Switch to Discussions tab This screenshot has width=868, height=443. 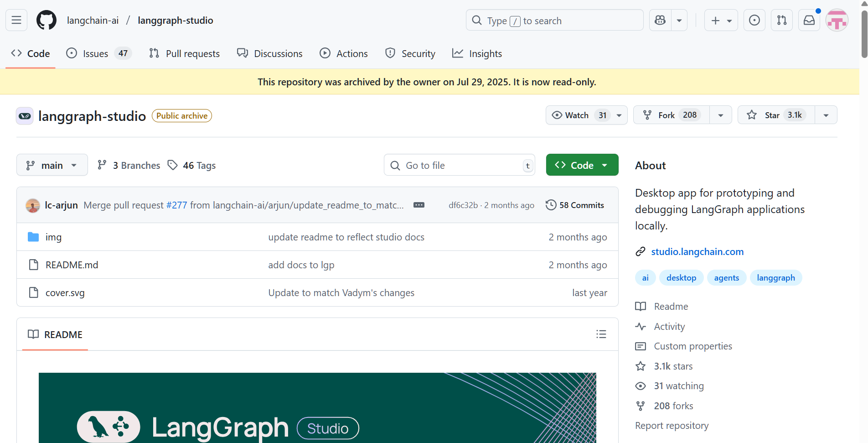tap(269, 53)
